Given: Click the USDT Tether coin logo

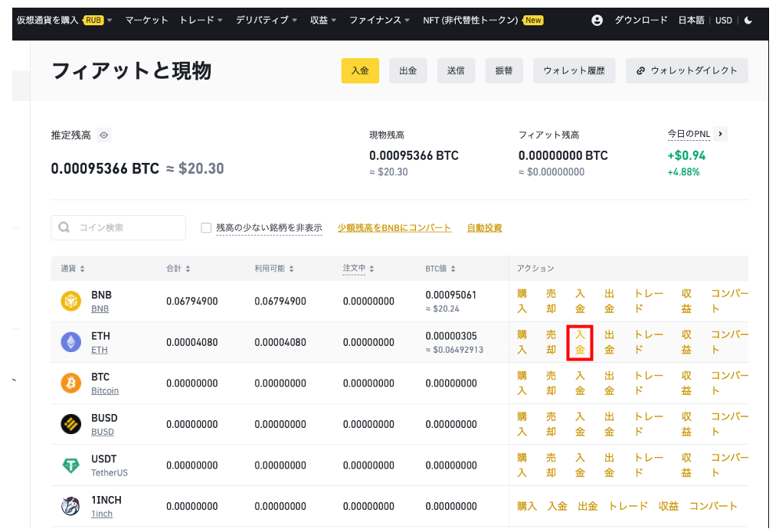Looking at the screenshot, I should click(x=71, y=465).
